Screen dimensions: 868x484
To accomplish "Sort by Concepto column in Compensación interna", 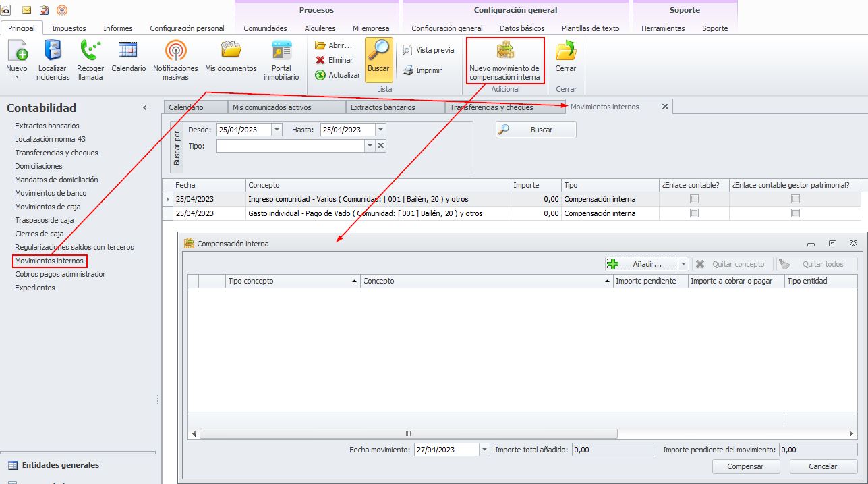I will coord(486,281).
